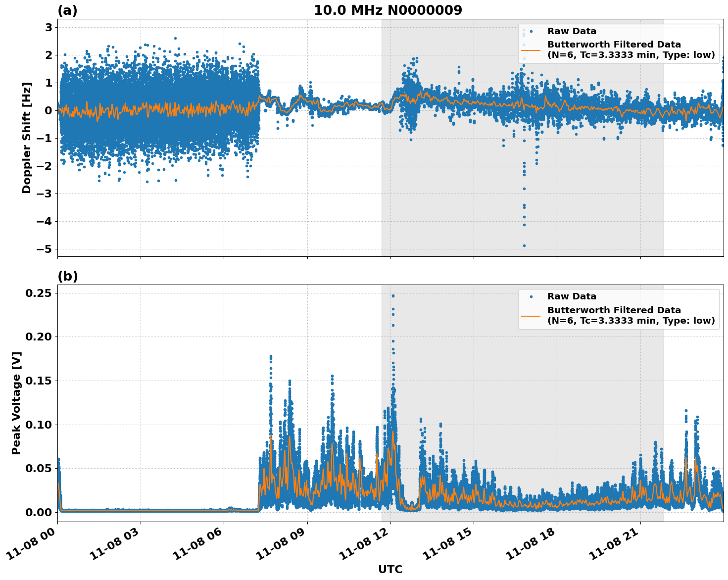Click the orange line symbol in panel (a) legend
728x580 pixels.
pos(531,50)
